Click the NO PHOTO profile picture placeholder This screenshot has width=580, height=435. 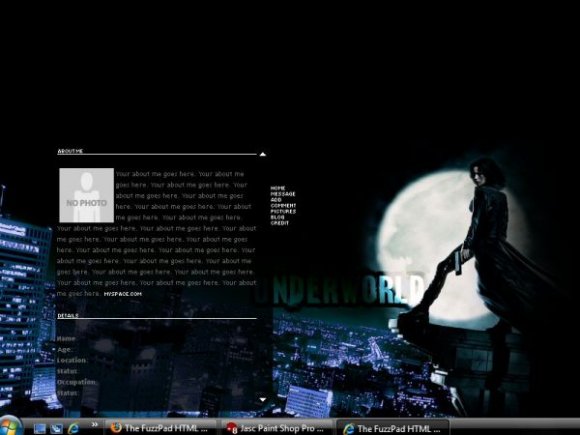tap(87, 195)
